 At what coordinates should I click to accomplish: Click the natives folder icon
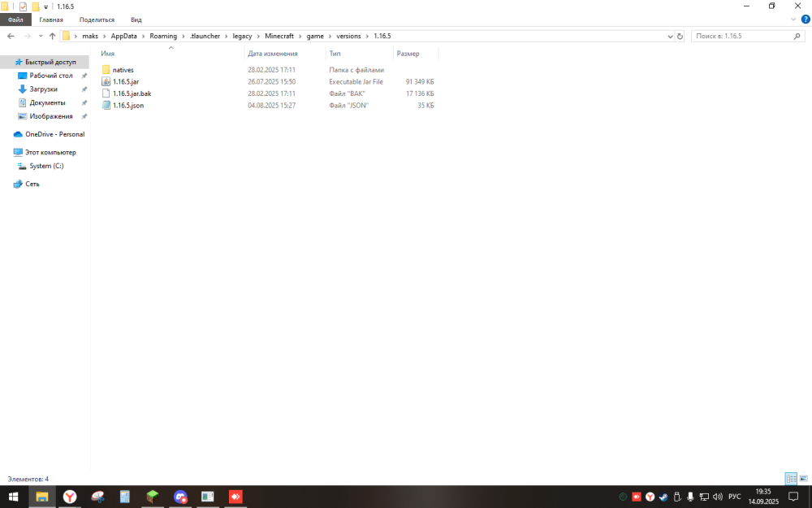tap(106, 70)
